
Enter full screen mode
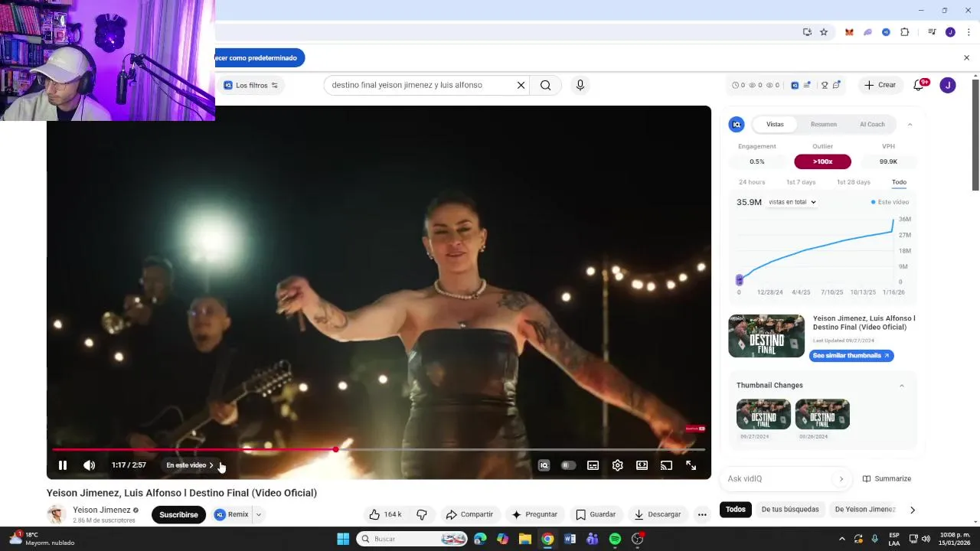pos(691,465)
